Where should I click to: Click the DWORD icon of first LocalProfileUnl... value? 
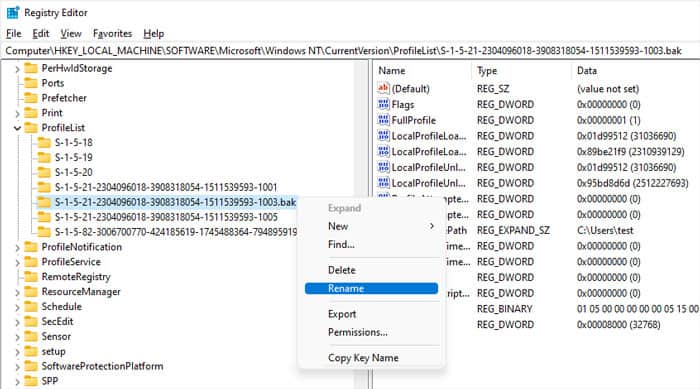[x=383, y=167]
